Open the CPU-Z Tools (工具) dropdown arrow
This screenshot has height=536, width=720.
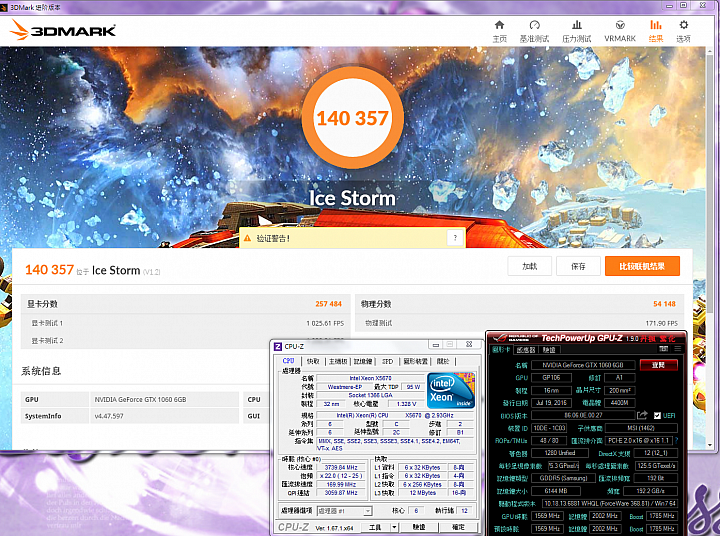click(x=394, y=527)
